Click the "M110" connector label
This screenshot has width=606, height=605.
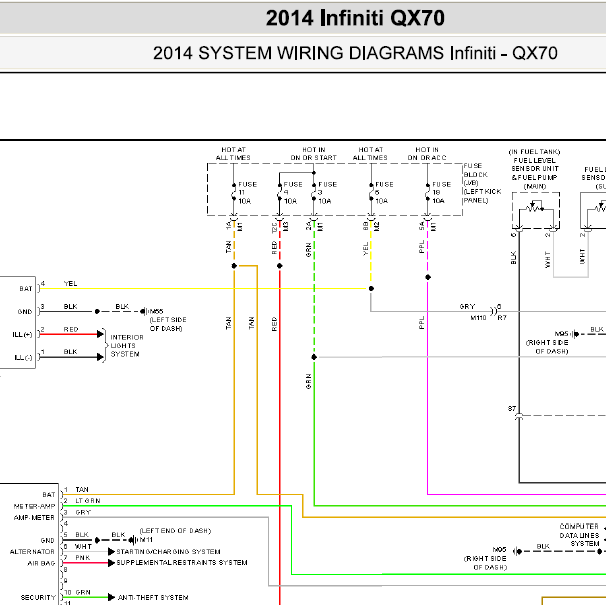[x=478, y=318]
